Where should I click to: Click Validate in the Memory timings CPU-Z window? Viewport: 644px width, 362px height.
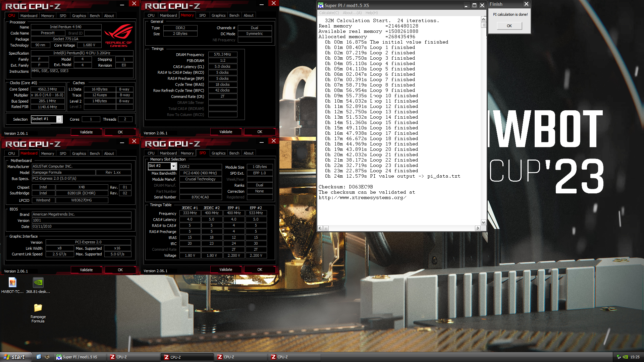pos(226,132)
